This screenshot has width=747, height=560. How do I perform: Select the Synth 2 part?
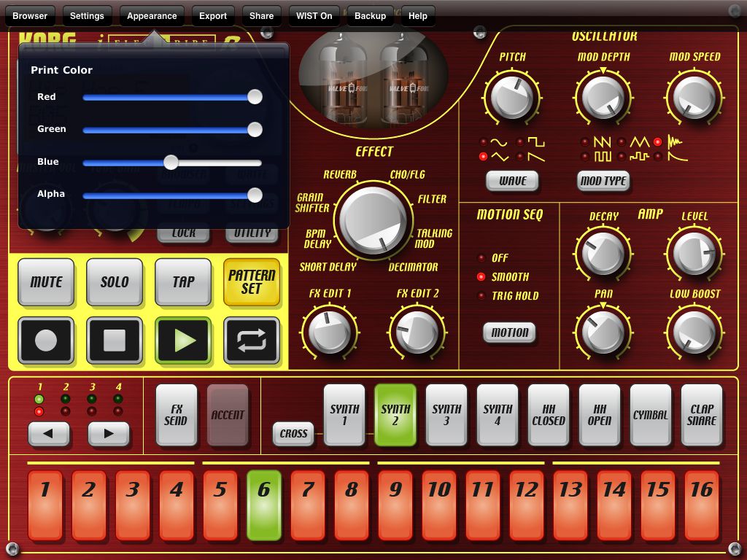coord(395,415)
